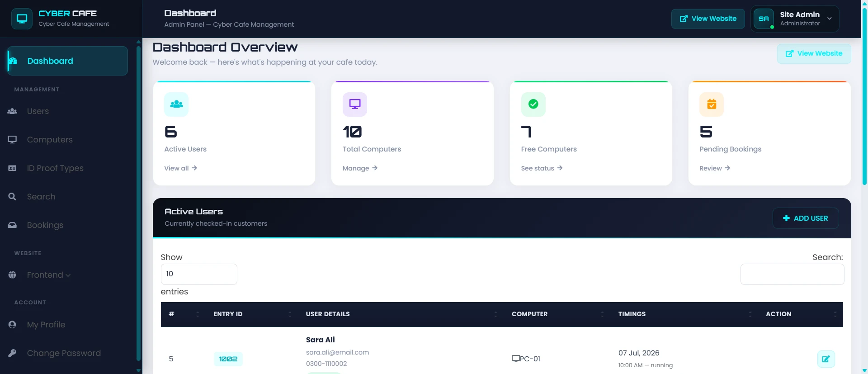Click the Active Users card people icon
Viewport: 868px width, 374px height.
pyautogui.click(x=176, y=104)
